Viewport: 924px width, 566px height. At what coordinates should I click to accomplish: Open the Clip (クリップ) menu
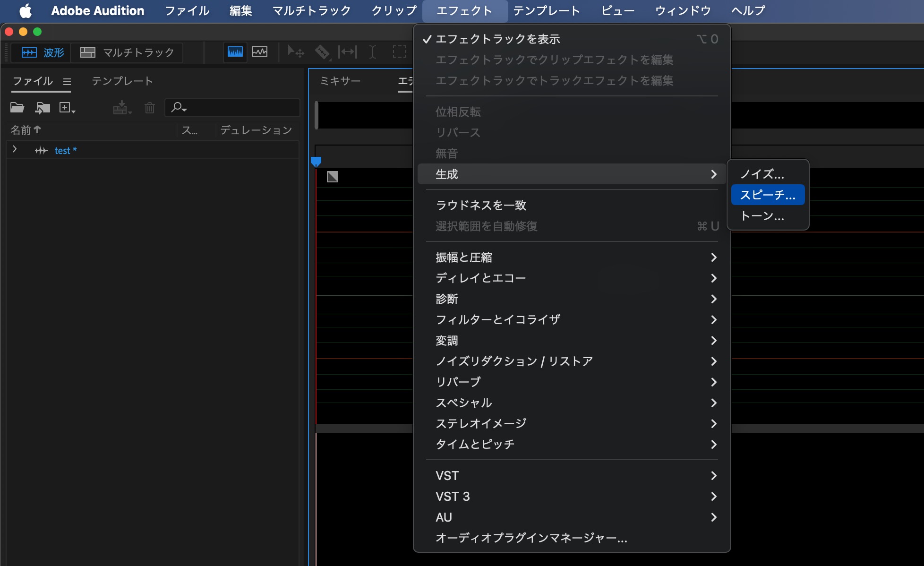(394, 10)
